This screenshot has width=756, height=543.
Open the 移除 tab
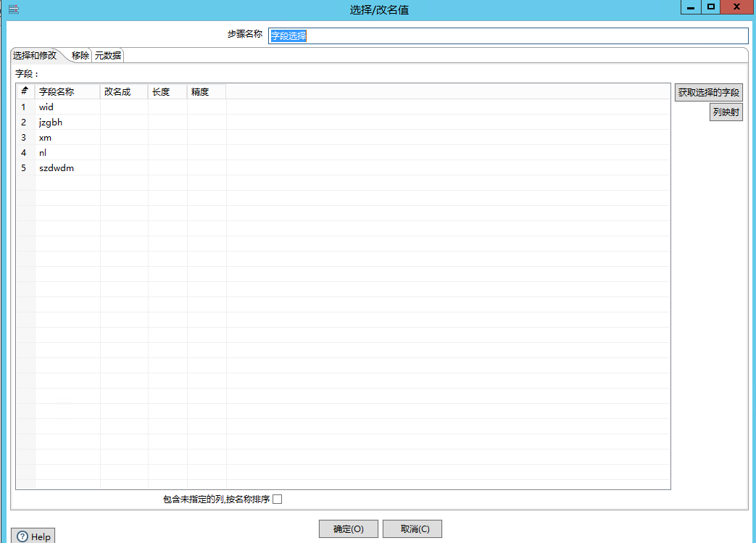80,55
